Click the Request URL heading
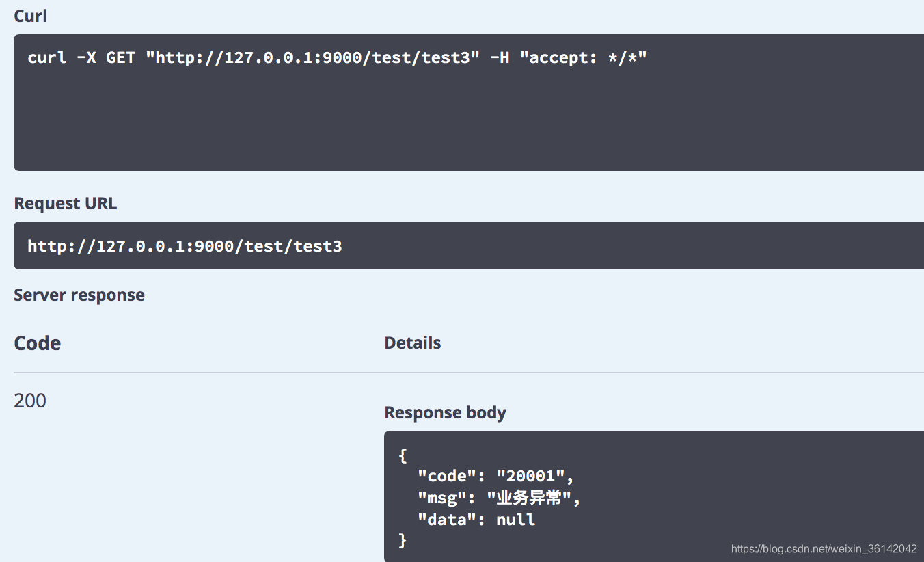924x562 pixels. pyautogui.click(x=66, y=204)
